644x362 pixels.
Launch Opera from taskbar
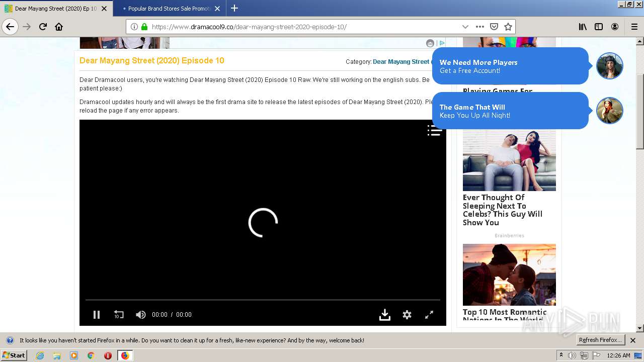108,355
